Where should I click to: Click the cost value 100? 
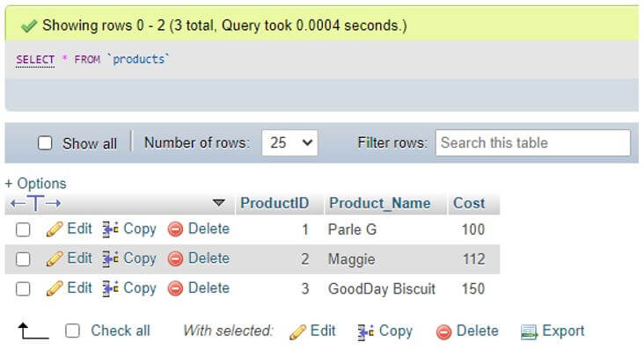click(473, 229)
